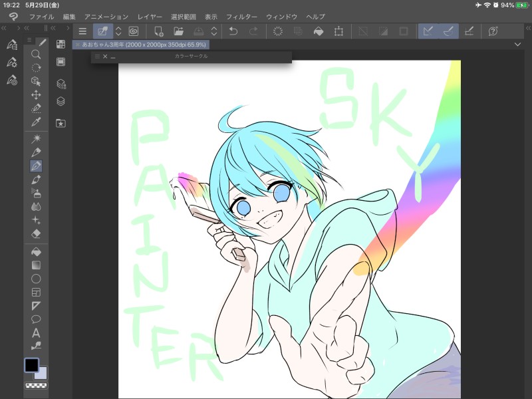Image resolution: width=532 pixels, height=399 pixels.
Task: Expand arrows next to save icon
Action: coord(214,31)
